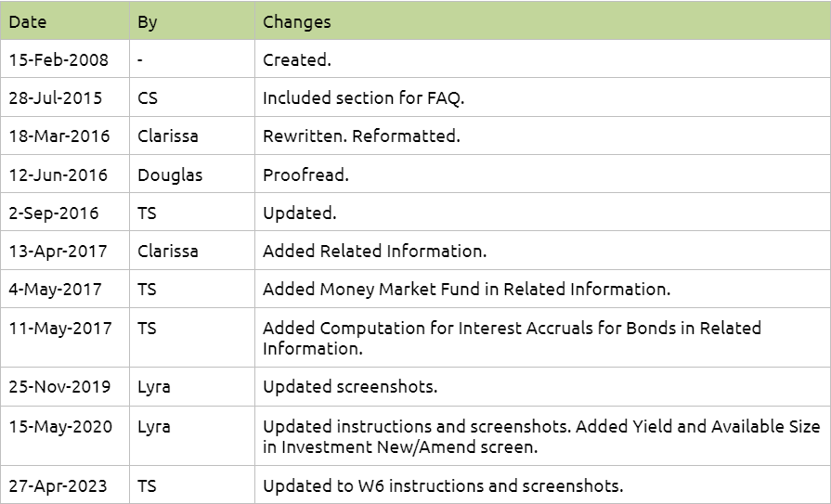
Task: Select the 15-Feb-2008 date cell
Action: 65,59
